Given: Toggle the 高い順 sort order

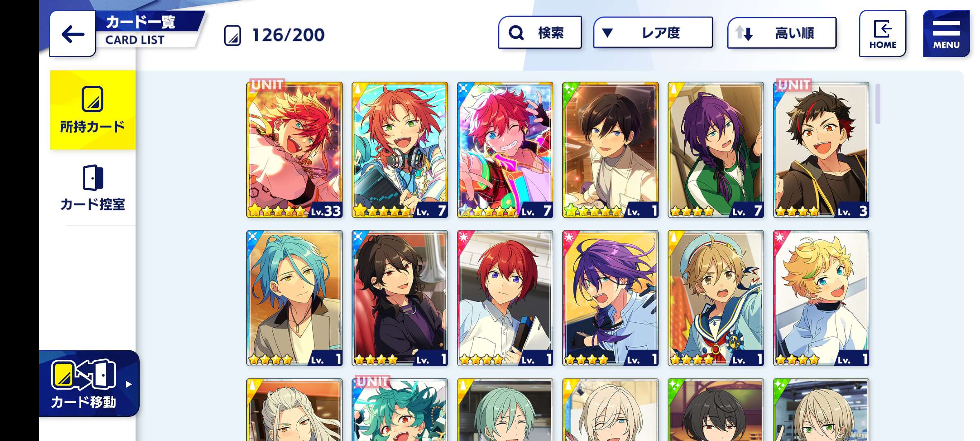Looking at the screenshot, I should tap(782, 33).
